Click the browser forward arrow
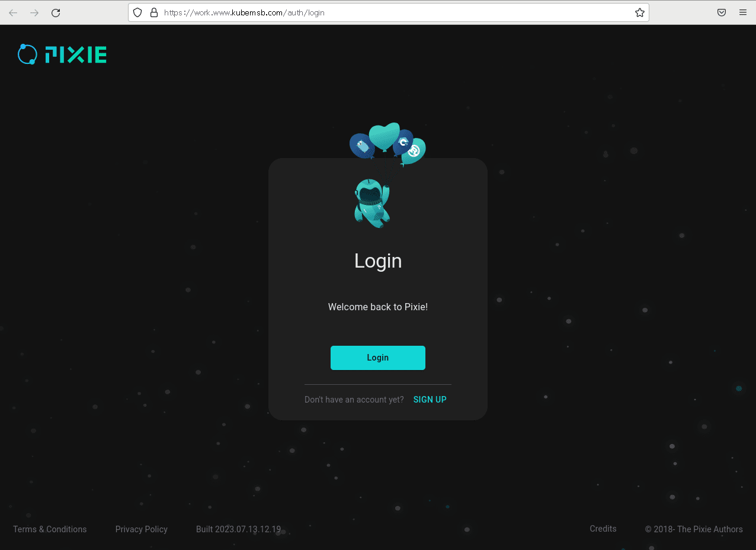This screenshot has width=756, height=550. pyautogui.click(x=34, y=12)
